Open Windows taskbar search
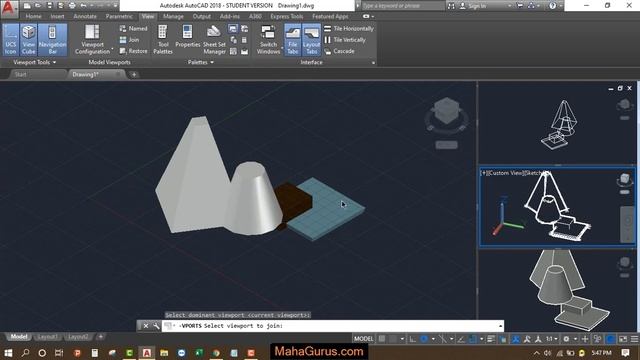640x360 pixels. (25, 353)
